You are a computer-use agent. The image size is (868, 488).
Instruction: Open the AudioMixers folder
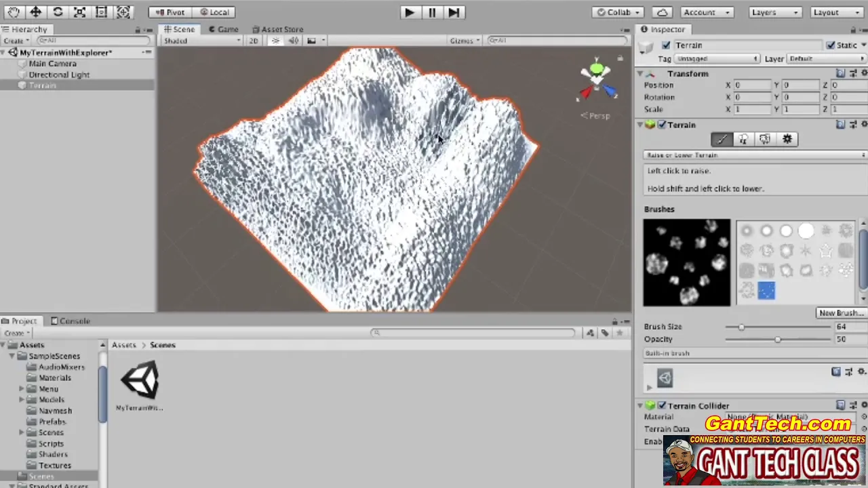[x=61, y=367]
